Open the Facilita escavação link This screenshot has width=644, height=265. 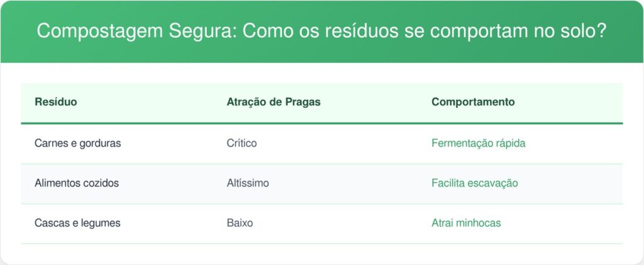(x=474, y=183)
